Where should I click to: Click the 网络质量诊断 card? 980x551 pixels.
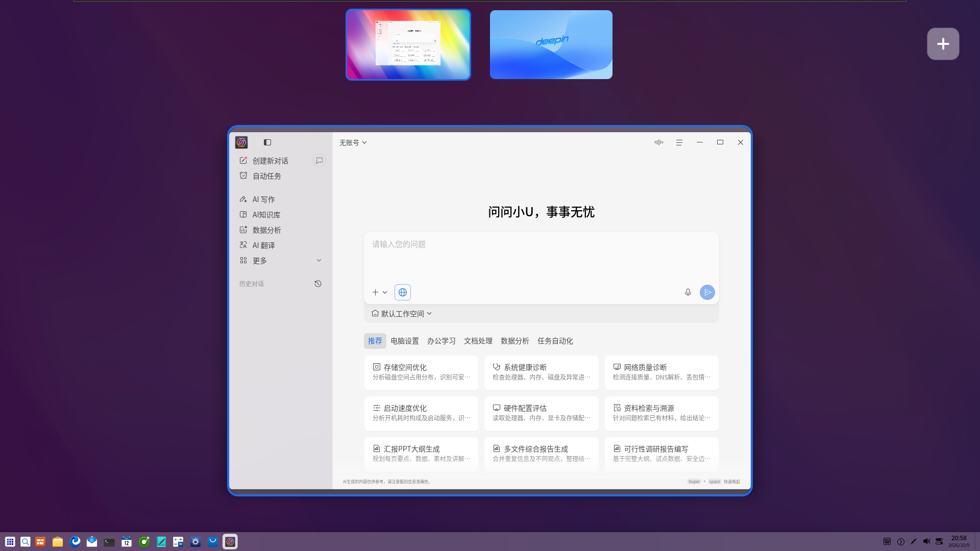click(x=662, y=373)
